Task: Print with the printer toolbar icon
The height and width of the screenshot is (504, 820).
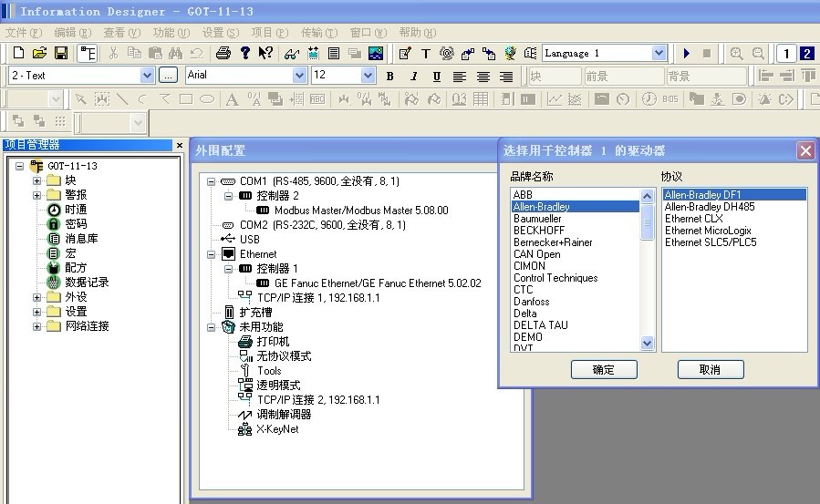Action: click(223, 53)
